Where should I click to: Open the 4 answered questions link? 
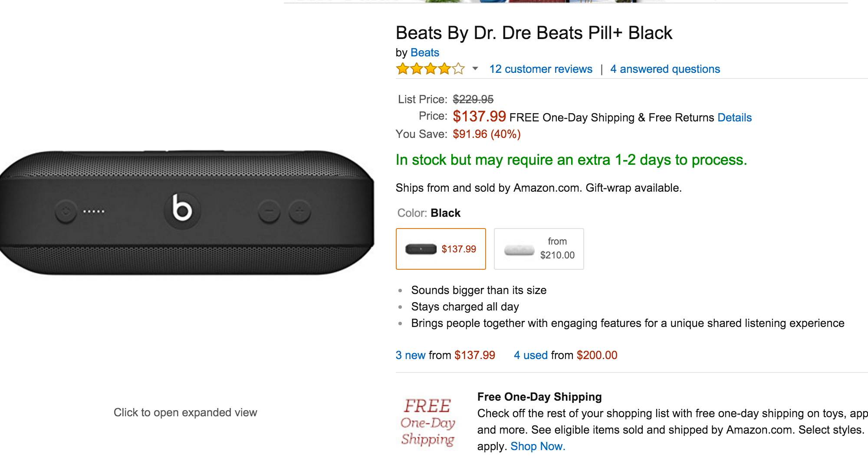(x=665, y=69)
